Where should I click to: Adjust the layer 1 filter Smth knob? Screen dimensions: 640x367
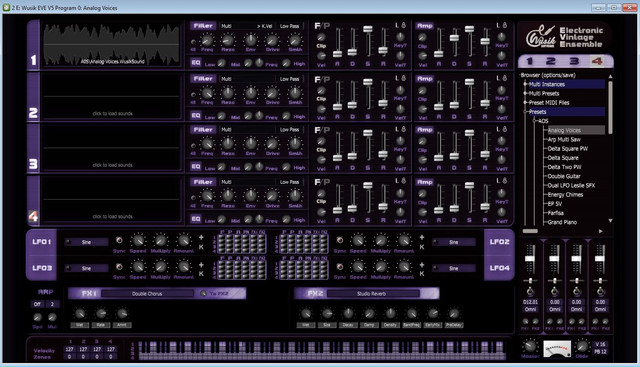coord(295,40)
